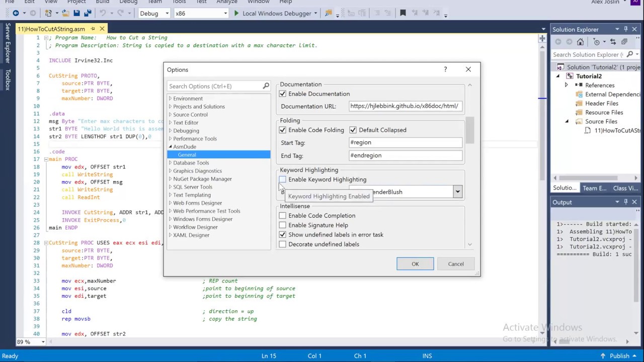Expand the Environment options node
This screenshot has height=362, width=644.
170,99
